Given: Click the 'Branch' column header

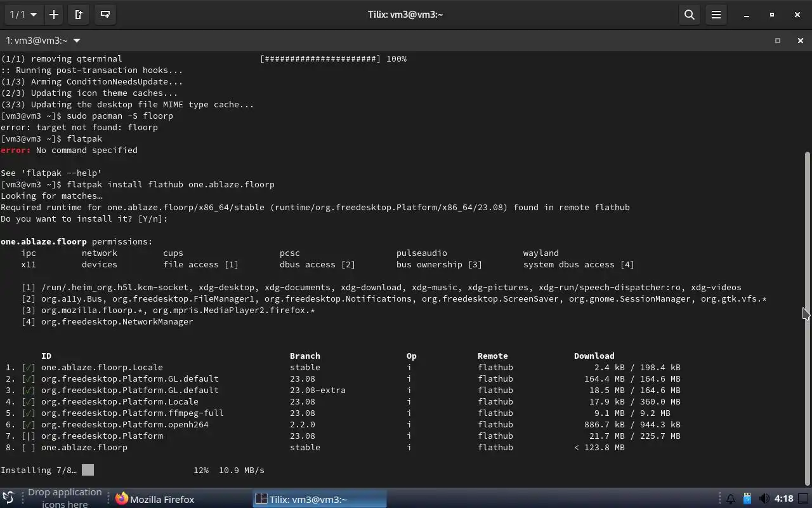Looking at the screenshot, I should point(305,356).
